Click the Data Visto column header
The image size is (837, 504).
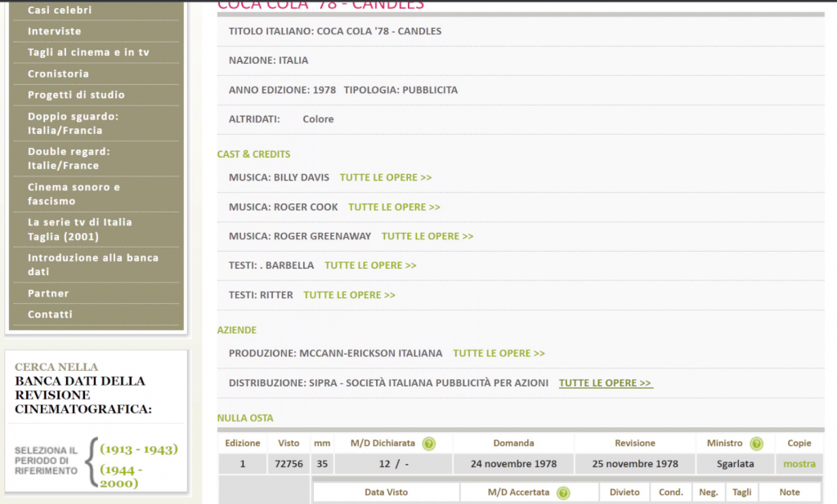pos(386,493)
